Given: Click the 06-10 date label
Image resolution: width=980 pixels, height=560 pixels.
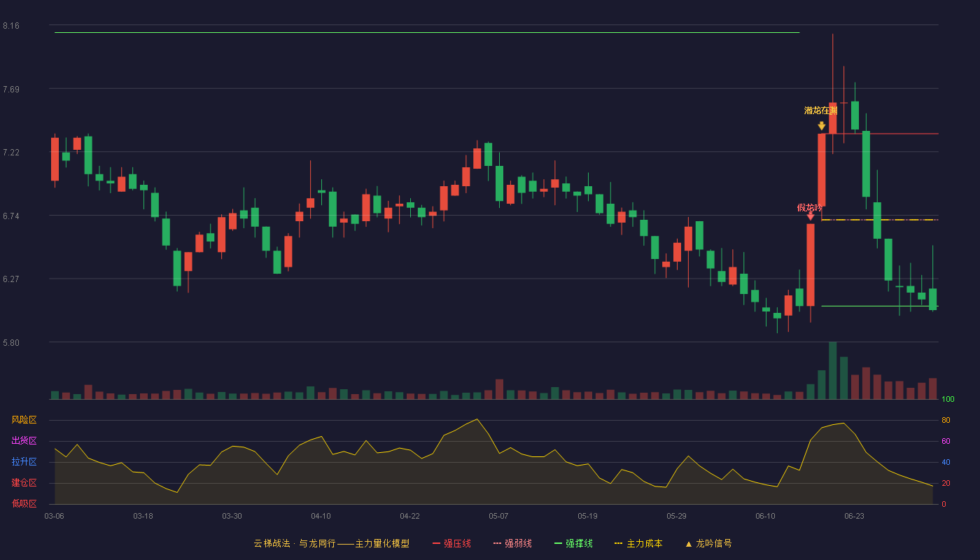Looking at the screenshot, I should click(765, 516).
